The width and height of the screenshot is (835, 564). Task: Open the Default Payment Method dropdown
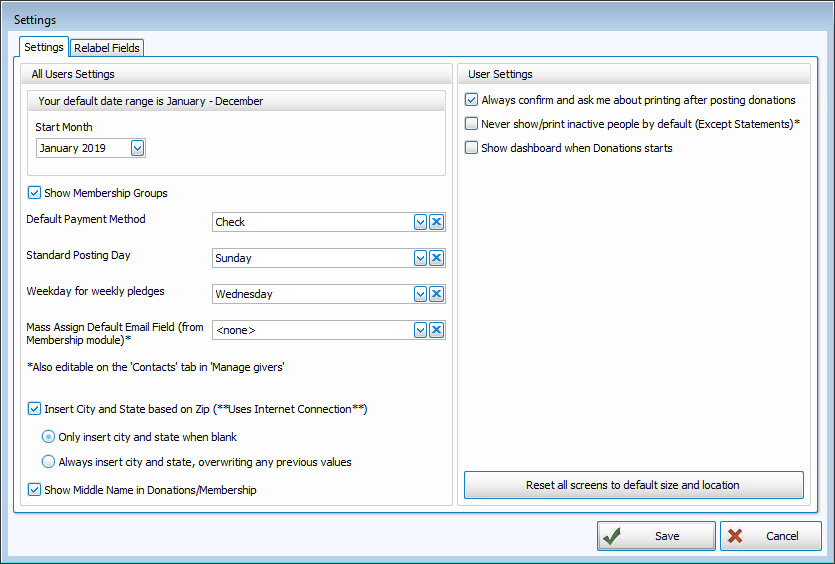point(421,222)
